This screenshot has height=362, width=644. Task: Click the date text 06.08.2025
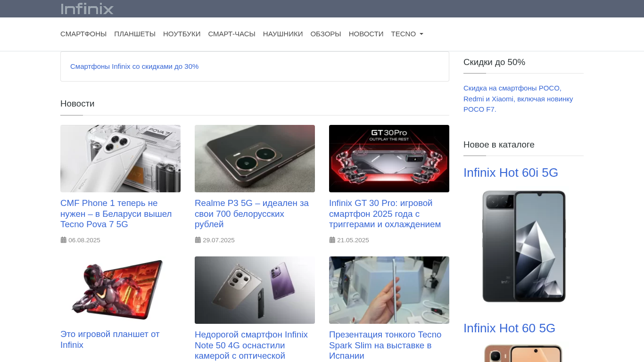(x=84, y=240)
